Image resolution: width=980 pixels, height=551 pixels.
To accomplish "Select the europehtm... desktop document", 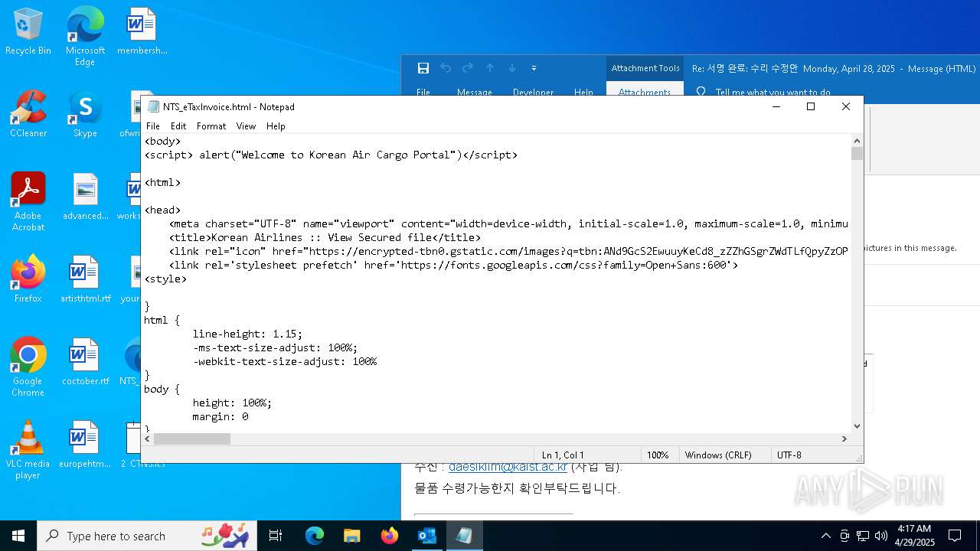I will pyautogui.click(x=85, y=445).
